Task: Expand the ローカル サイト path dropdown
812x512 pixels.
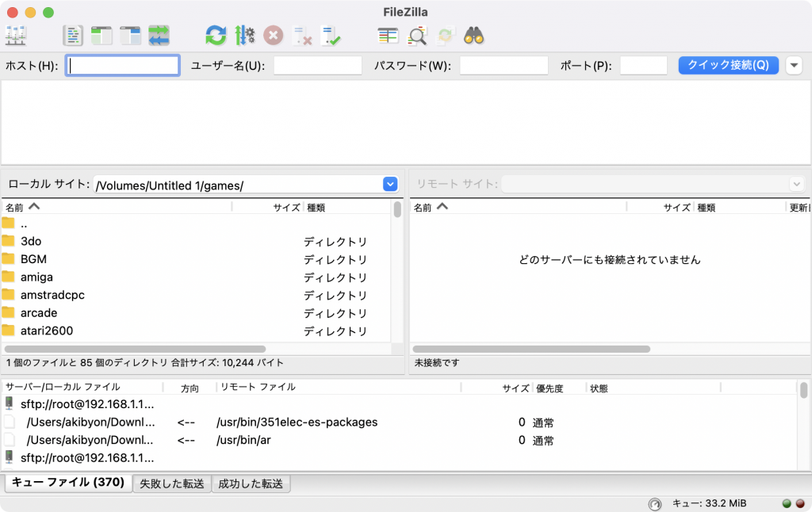Action: [x=390, y=184]
